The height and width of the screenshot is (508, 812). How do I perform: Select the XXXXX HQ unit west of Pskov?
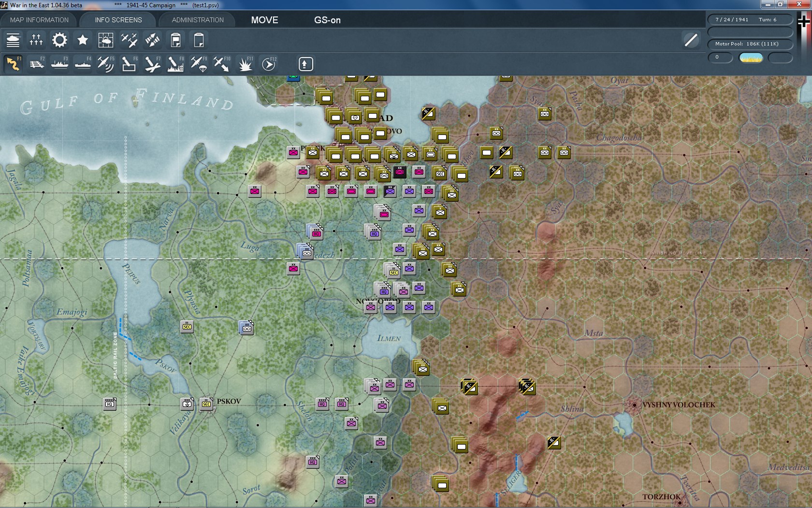(110, 404)
